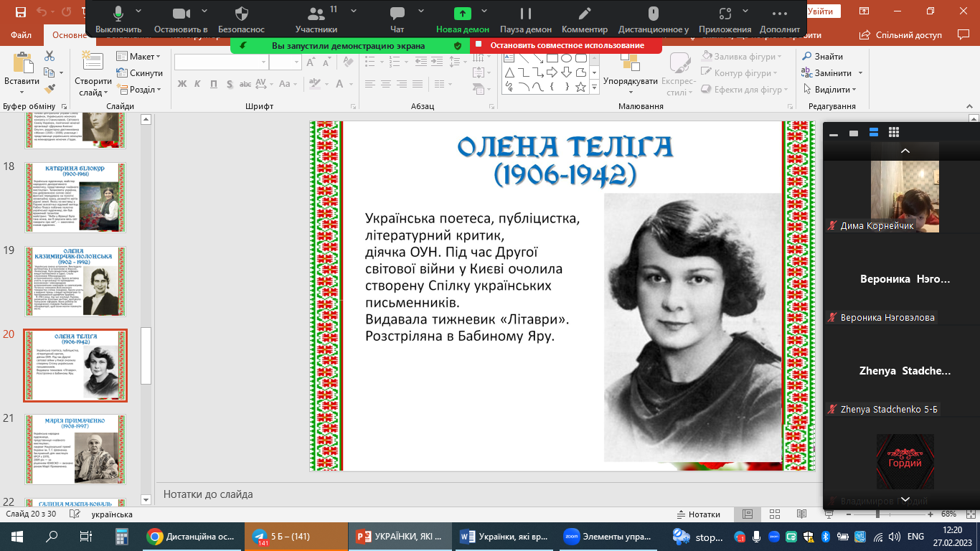Show previous participants with up chevron
This screenshot has height=551, width=980.
905,151
